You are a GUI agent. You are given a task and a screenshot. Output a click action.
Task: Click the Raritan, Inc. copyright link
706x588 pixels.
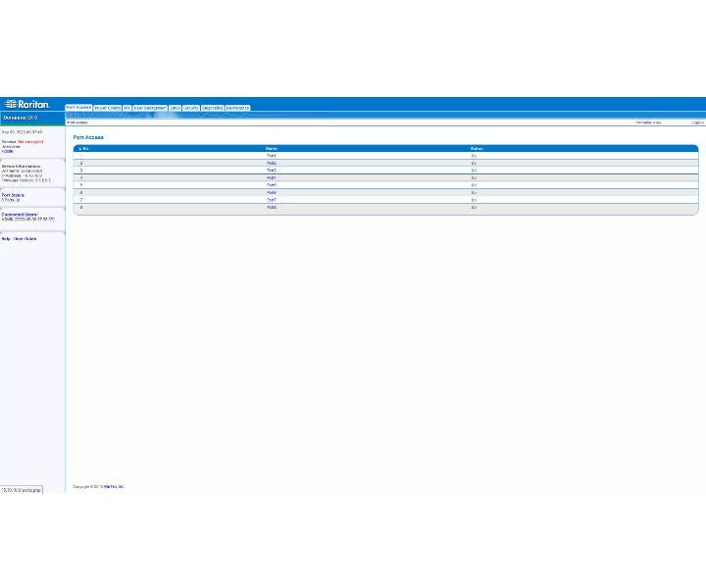click(114, 487)
